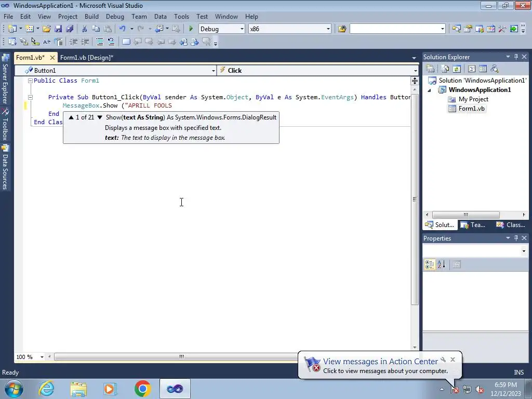Click the View Designer icon in Solution Explorer
The image size is (532, 399).
pyautogui.click(x=483, y=69)
